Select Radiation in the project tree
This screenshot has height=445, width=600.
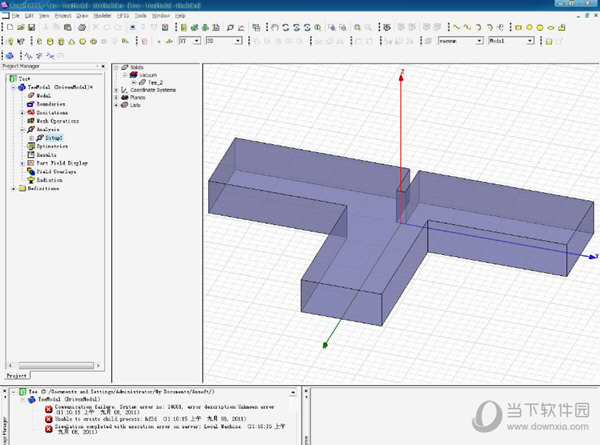(49, 180)
